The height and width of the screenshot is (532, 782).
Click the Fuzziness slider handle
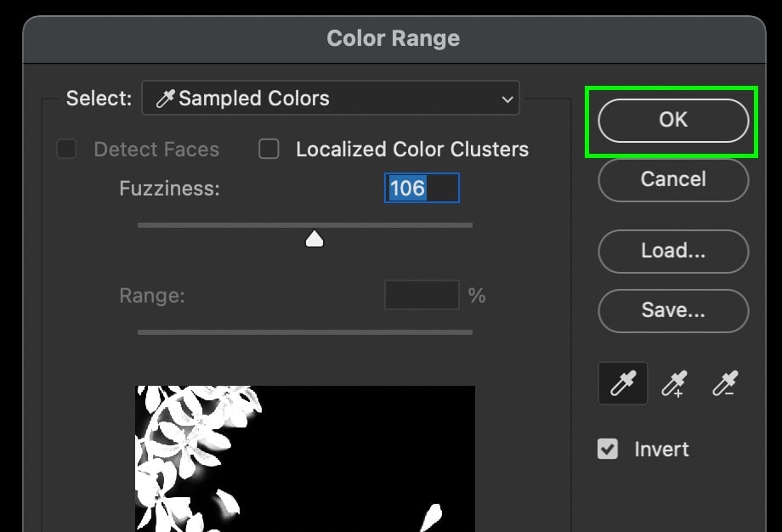click(x=314, y=238)
